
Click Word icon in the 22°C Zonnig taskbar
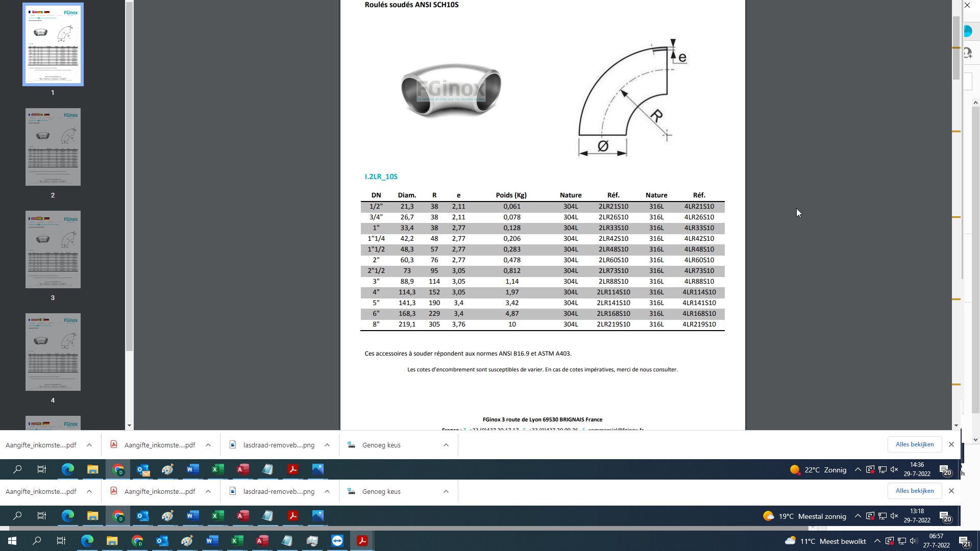192,470
